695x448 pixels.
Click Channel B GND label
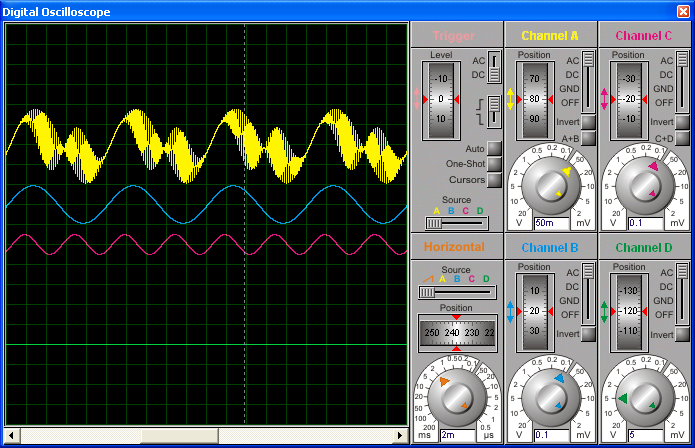pyautogui.click(x=570, y=300)
